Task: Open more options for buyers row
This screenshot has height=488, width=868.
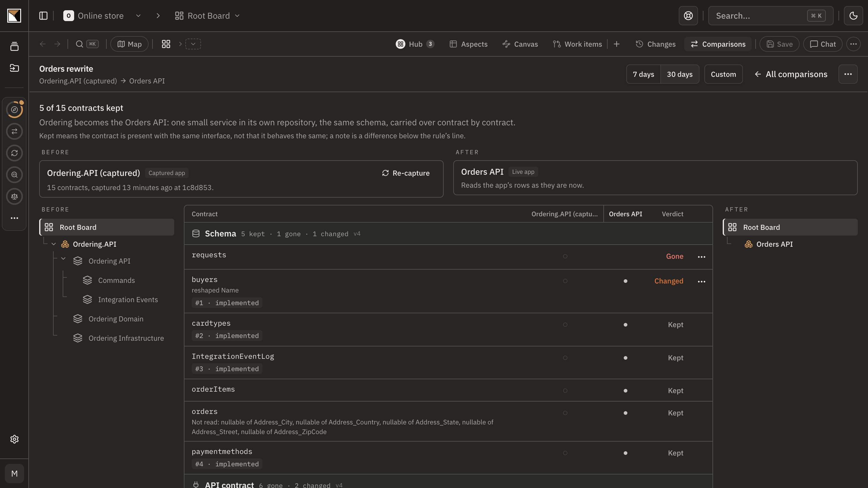Action: (702, 282)
